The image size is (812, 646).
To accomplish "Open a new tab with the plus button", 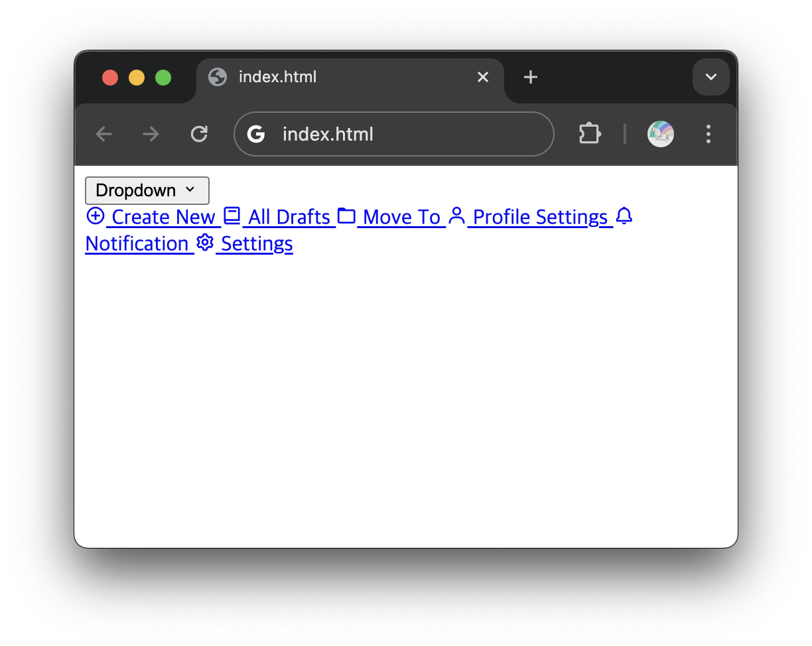I will tap(530, 78).
